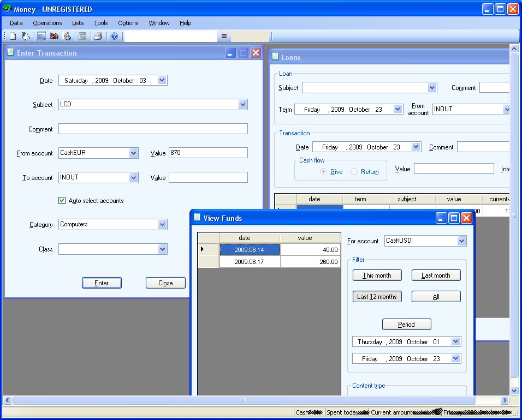Open the Operations menu

click(x=48, y=23)
